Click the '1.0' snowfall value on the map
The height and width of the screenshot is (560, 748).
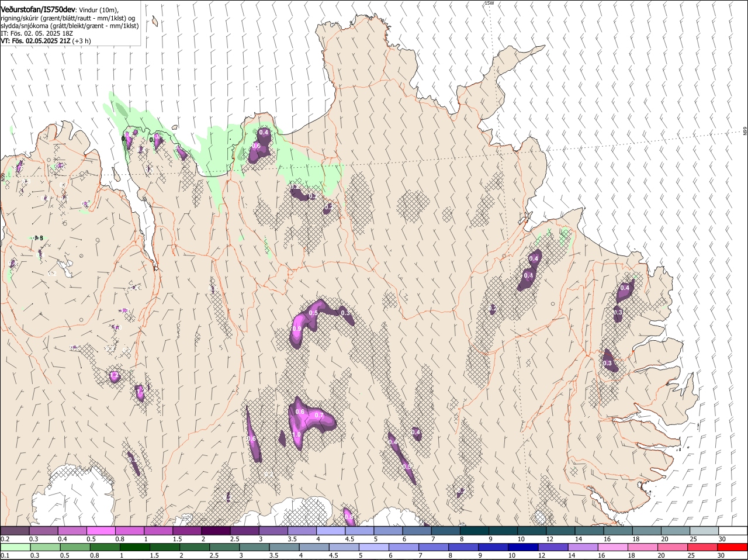[296, 435]
